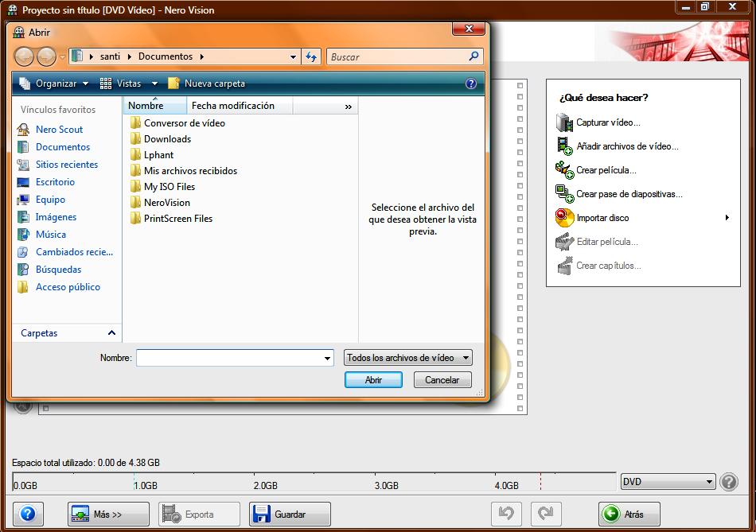
Task: Select the PrintScreen Files folder
Action: tap(172, 219)
